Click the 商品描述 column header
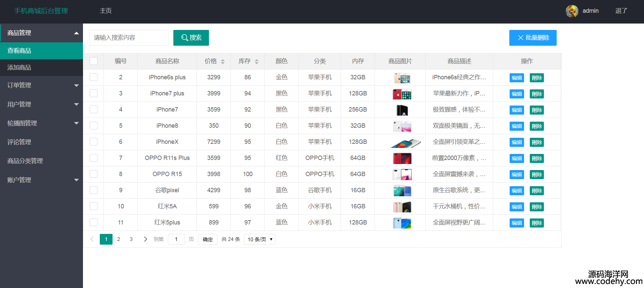 pos(459,61)
